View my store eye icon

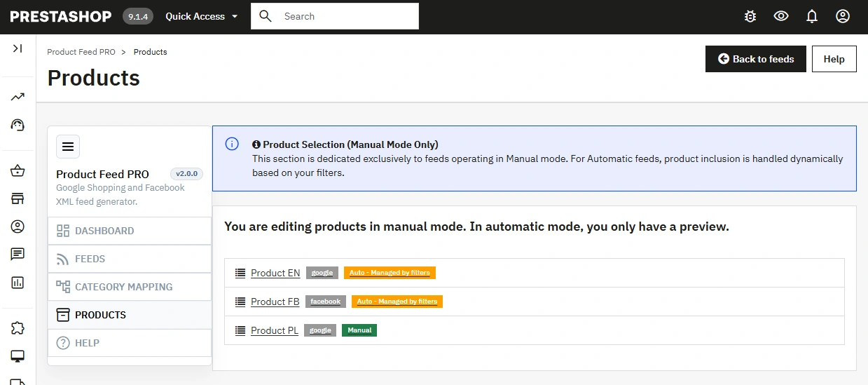pos(781,16)
